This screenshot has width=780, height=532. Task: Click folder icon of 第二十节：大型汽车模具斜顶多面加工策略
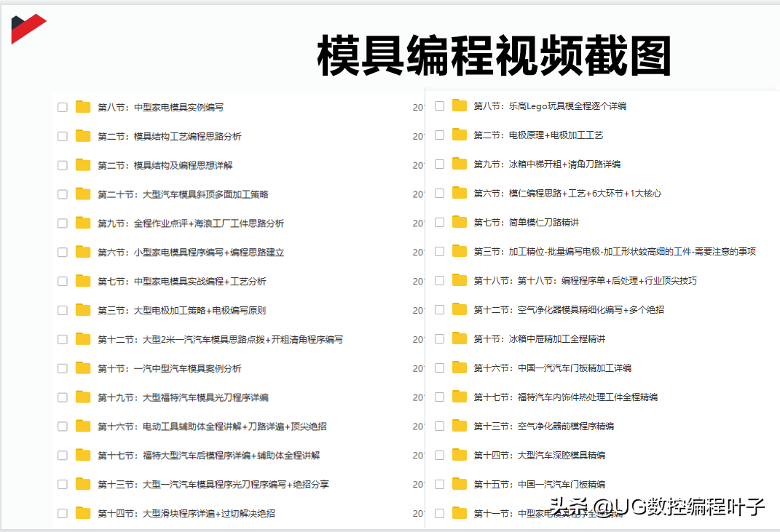[x=82, y=194]
